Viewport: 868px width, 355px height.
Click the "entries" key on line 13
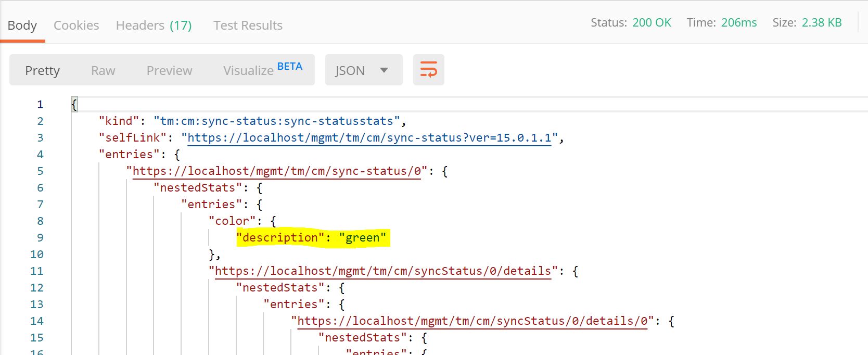point(294,304)
